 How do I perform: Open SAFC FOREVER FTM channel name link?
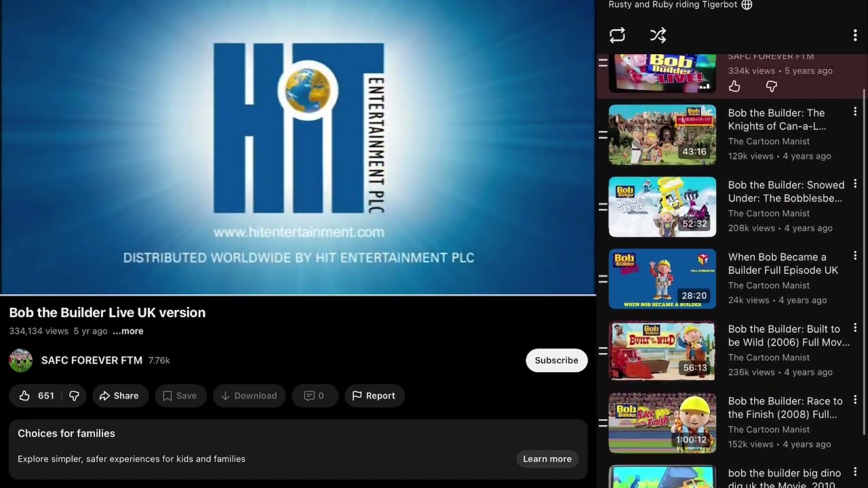pos(92,361)
